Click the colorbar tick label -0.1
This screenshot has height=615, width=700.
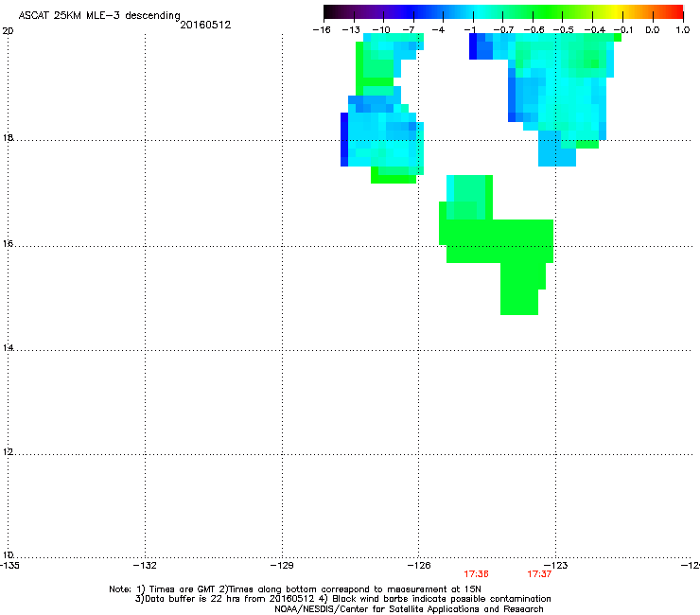pos(623,30)
